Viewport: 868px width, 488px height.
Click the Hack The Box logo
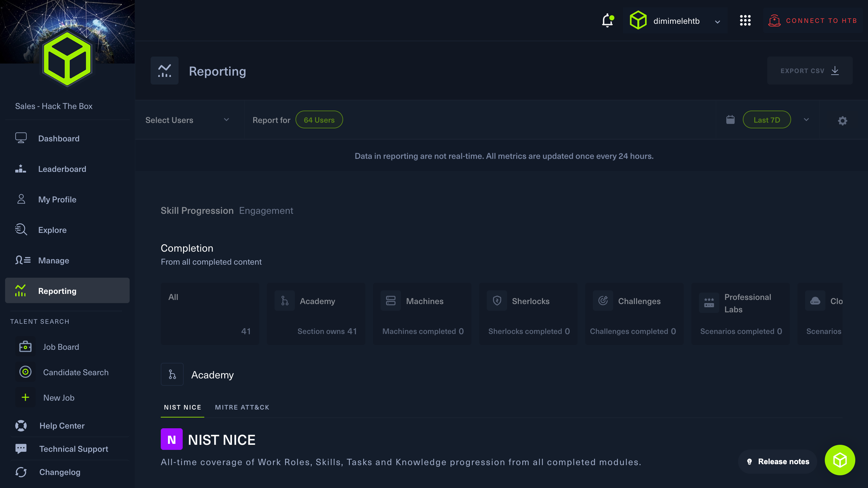[67, 59]
